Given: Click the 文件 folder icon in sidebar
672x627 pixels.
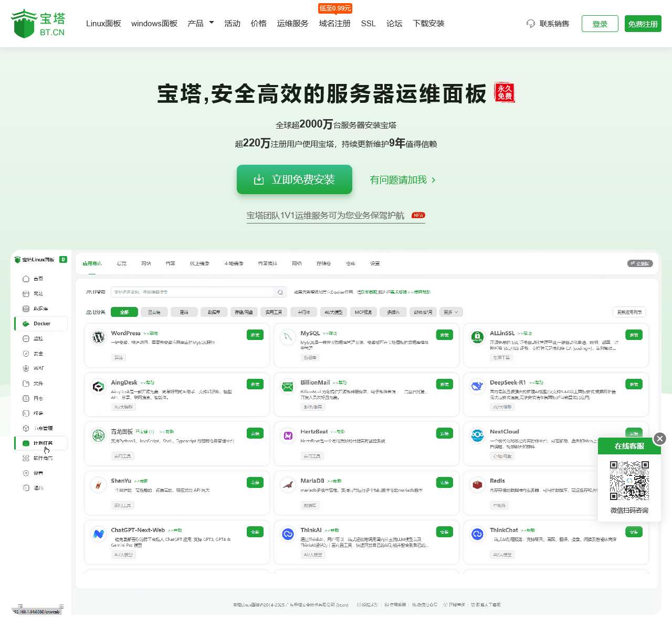Looking at the screenshot, I should [x=26, y=384].
